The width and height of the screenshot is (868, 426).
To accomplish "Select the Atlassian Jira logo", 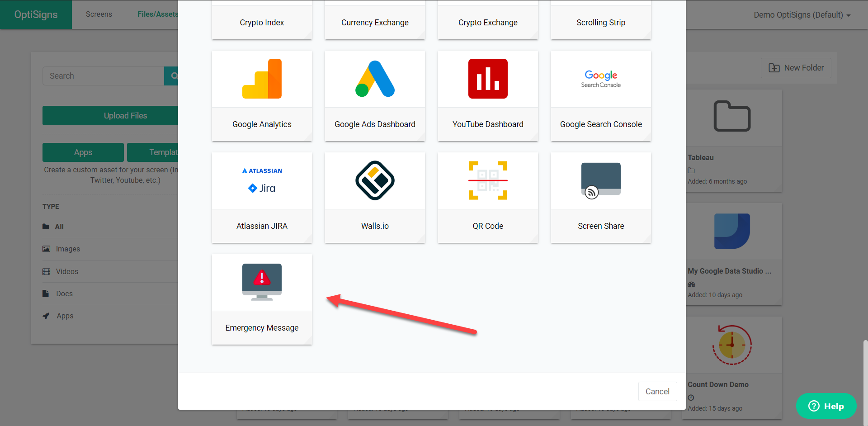I will click(x=262, y=180).
